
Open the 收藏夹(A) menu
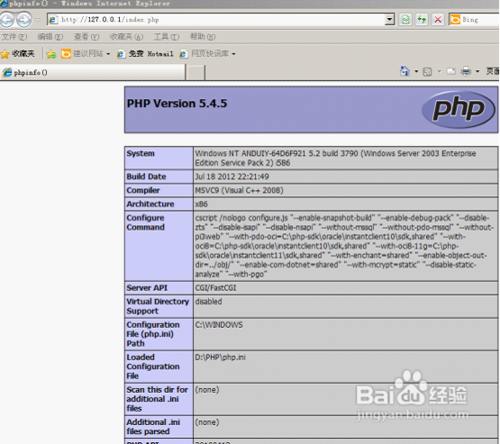click(x=127, y=37)
